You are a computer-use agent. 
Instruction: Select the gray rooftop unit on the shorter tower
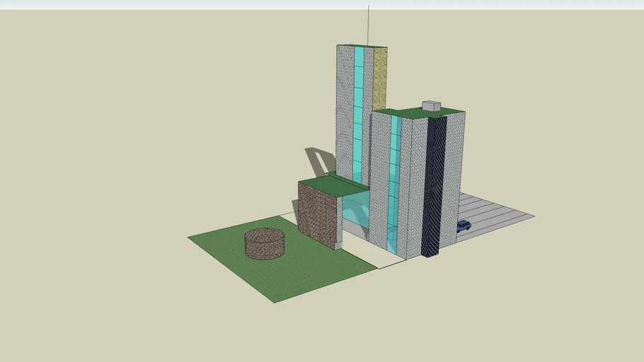(x=431, y=106)
